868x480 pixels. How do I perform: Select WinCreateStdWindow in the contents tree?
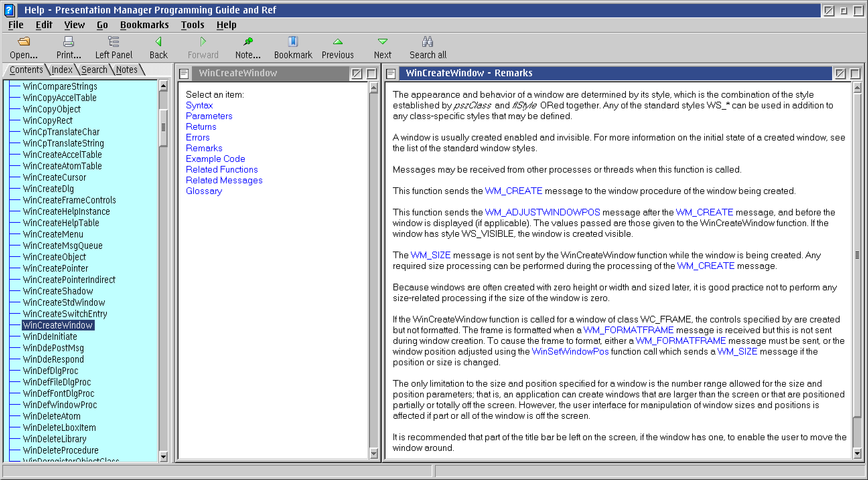tap(64, 303)
